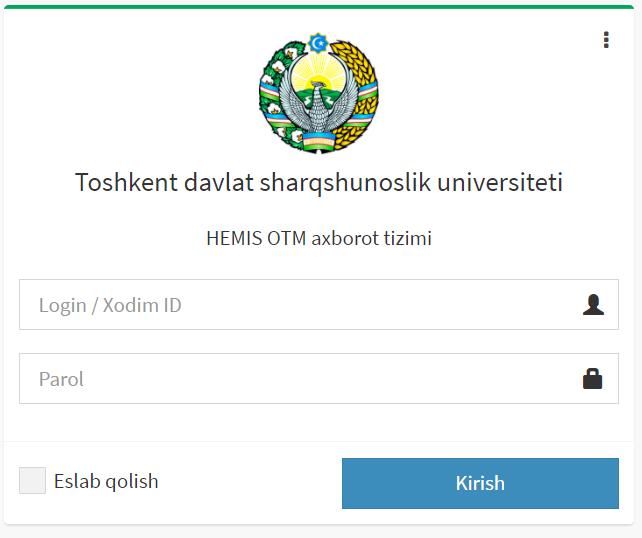The width and height of the screenshot is (642, 538).
Task: Tick the Eslab qolish checkbox
Action: (x=33, y=481)
